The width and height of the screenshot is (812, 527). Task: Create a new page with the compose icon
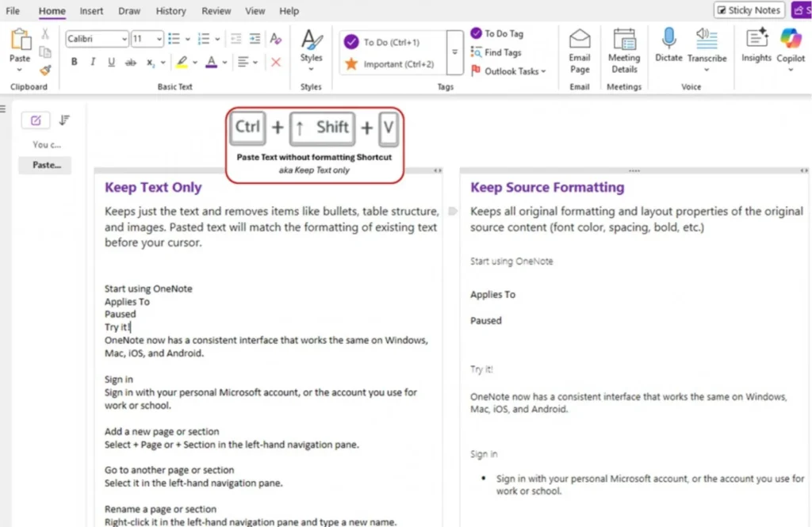pyautogui.click(x=35, y=120)
